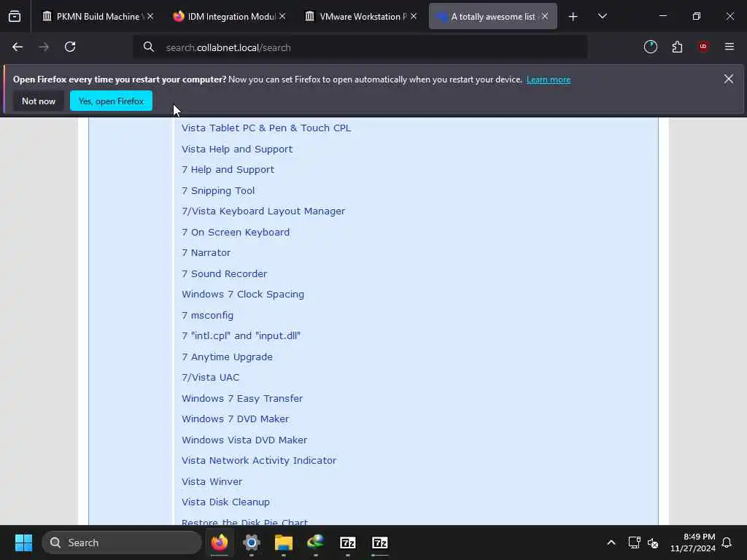Open 7/Vista UAC link
747x560 pixels.
[x=211, y=377]
